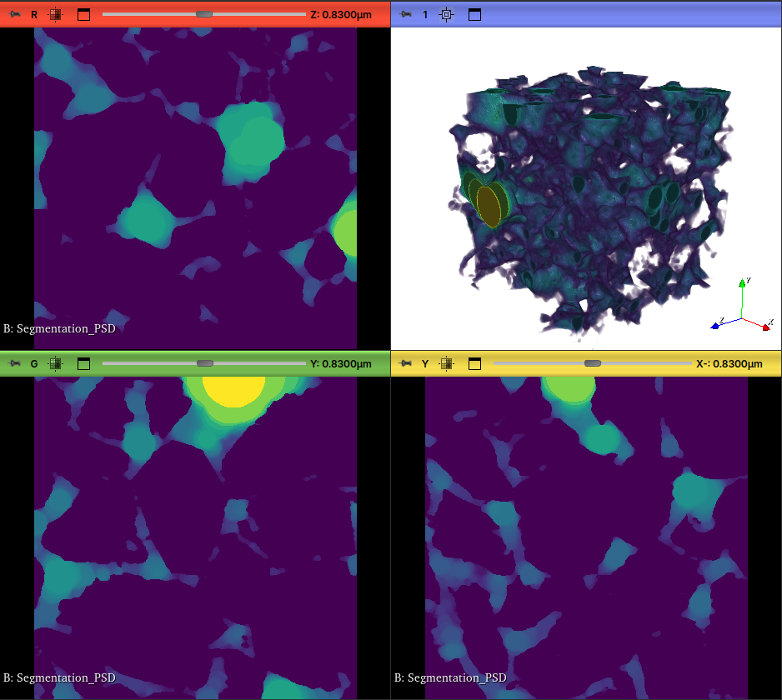Click the pin icon in 3D view
This screenshot has width=782, height=700.
tap(405, 14)
